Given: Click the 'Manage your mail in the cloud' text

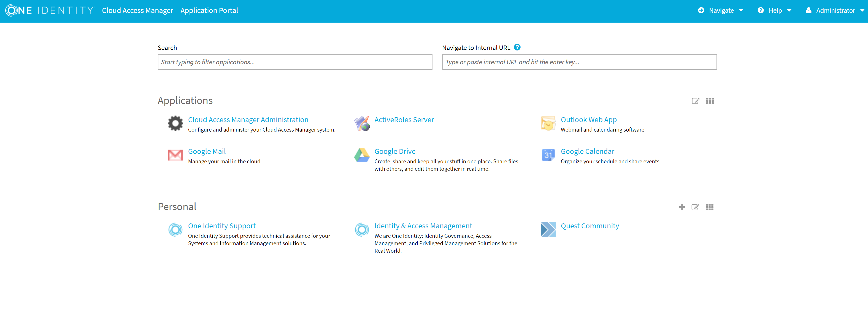Looking at the screenshot, I should tap(224, 161).
